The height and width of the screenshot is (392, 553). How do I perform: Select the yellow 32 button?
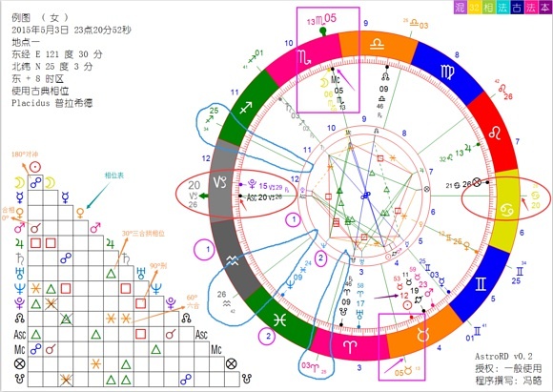475,7
